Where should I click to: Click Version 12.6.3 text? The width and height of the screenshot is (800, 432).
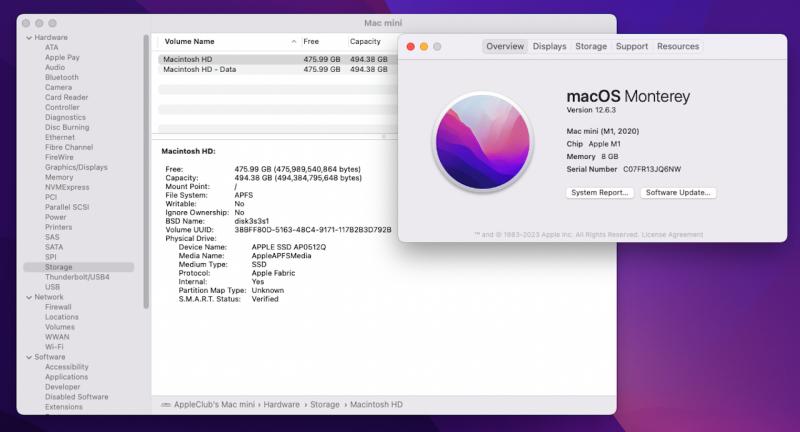click(x=591, y=110)
